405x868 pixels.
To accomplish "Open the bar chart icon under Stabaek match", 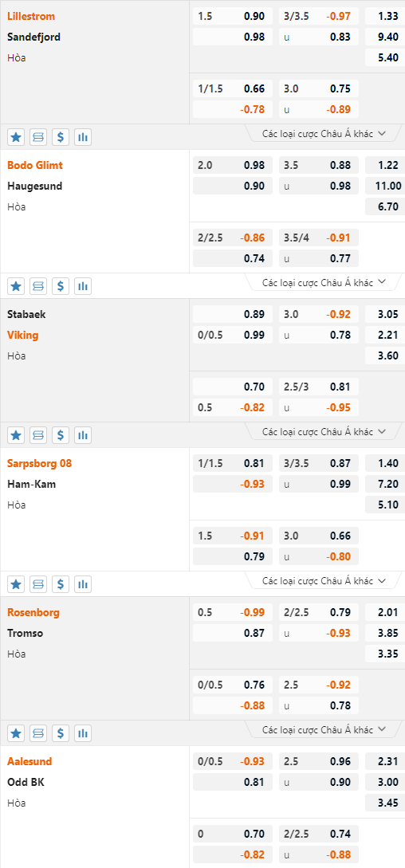I will tap(83, 435).
